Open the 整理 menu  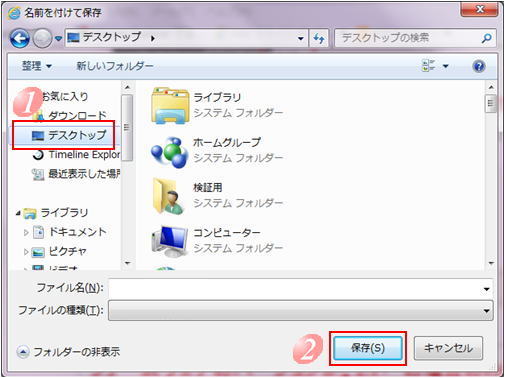coord(37,66)
